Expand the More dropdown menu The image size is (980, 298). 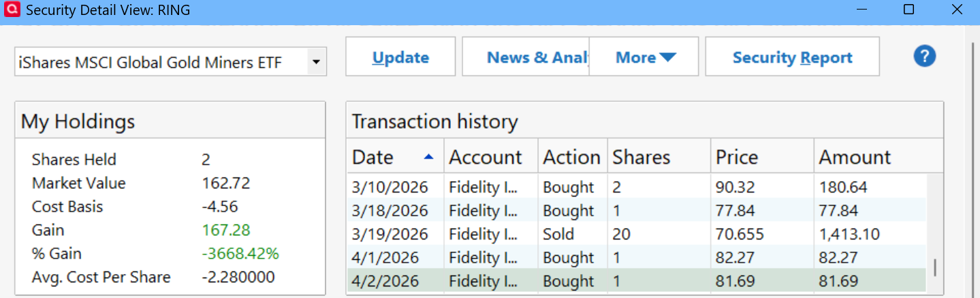click(644, 57)
